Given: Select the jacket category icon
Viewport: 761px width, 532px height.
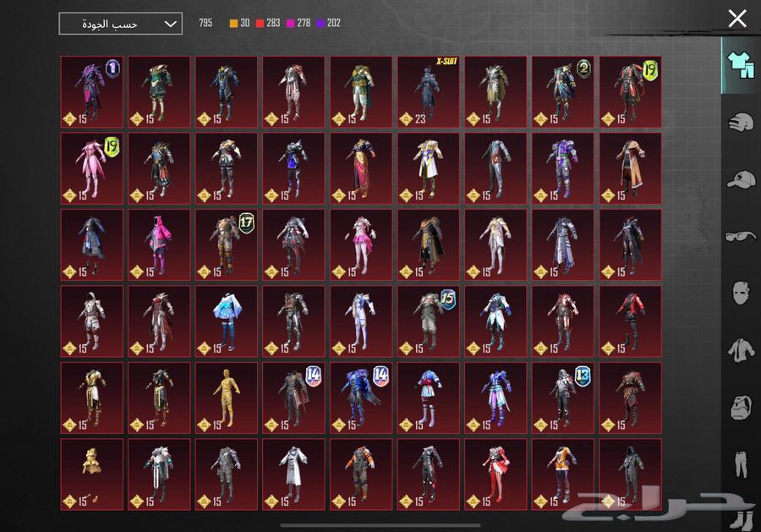Looking at the screenshot, I should 741,350.
